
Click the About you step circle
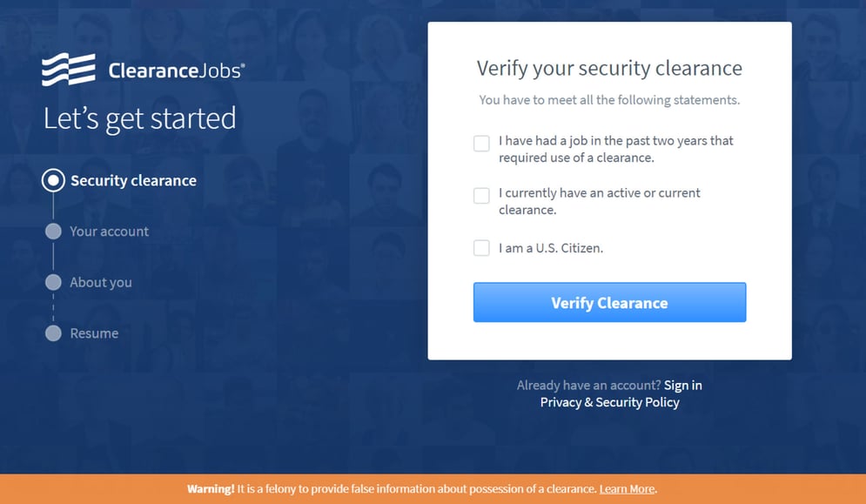tap(53, 282)
